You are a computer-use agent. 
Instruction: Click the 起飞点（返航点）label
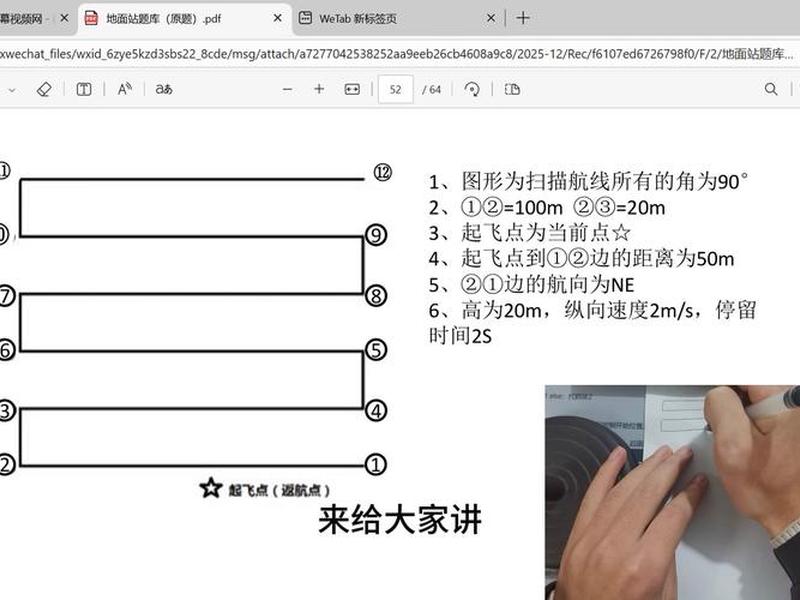click(279, 490)
